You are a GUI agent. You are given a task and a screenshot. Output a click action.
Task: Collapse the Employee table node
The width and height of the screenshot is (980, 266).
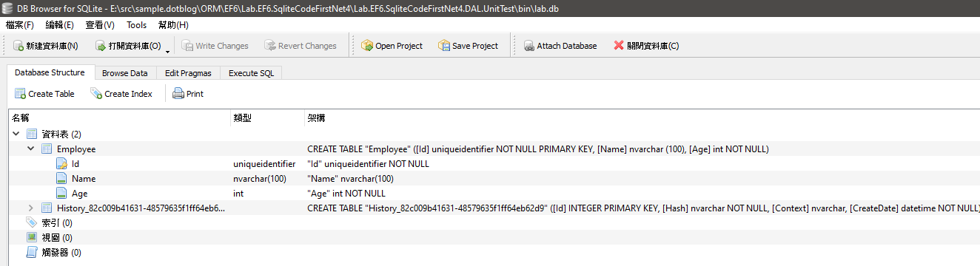click(31, 149)
